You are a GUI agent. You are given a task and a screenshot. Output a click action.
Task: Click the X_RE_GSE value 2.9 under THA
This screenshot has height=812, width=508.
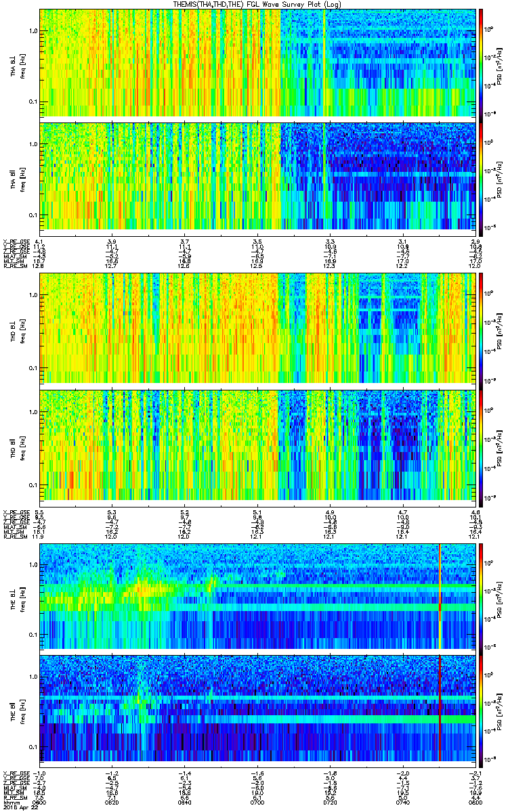(x=475, y=242)
